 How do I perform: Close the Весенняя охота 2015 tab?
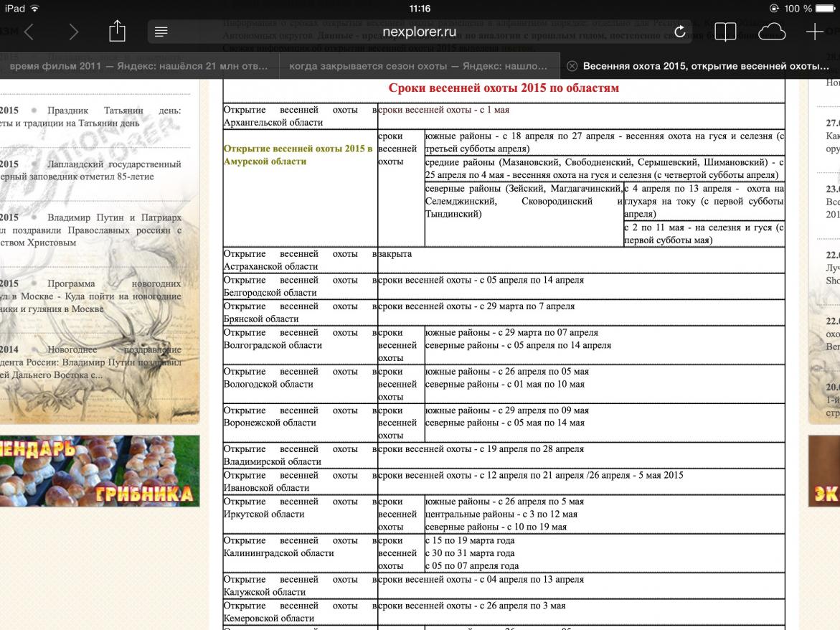pyautogui.click(x=572, y=66)
